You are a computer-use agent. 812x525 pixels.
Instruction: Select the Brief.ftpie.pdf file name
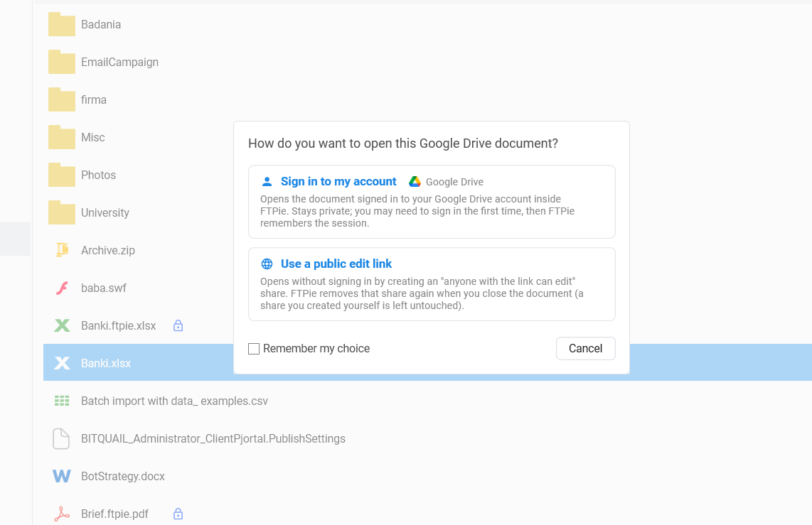pyautogui.click(x=114, y=514)
